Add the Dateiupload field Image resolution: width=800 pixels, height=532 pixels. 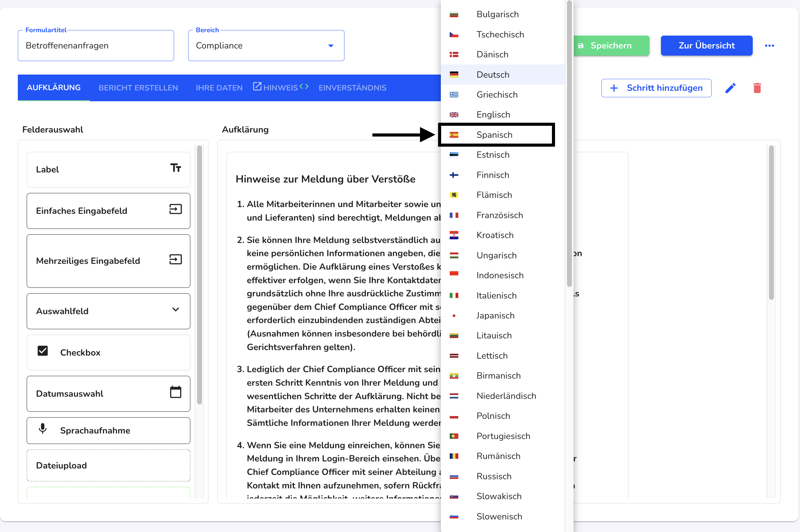click(x=108, y=465)
